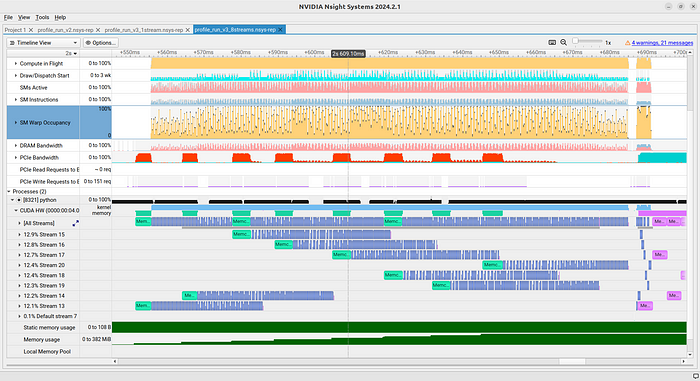Collapse the CUDA HW device node

(16, 210)
